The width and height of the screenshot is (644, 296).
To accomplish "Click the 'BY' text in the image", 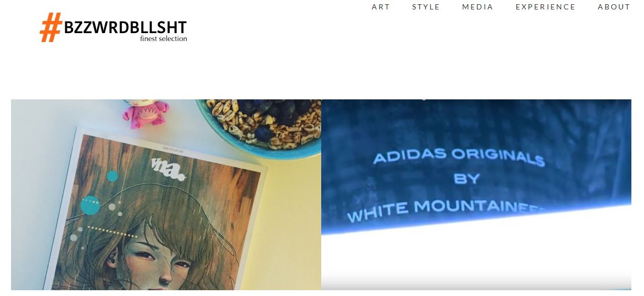I will click(467, 179).
